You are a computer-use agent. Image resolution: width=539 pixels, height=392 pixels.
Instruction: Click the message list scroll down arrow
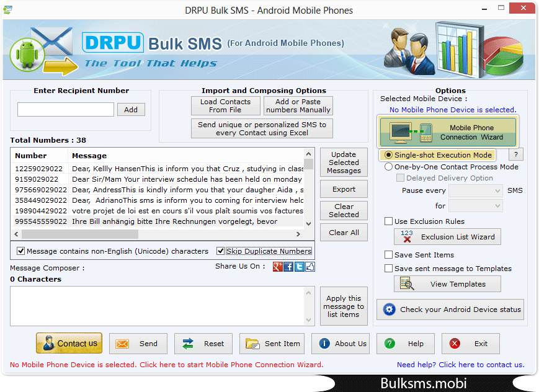(x=308, y=224)
